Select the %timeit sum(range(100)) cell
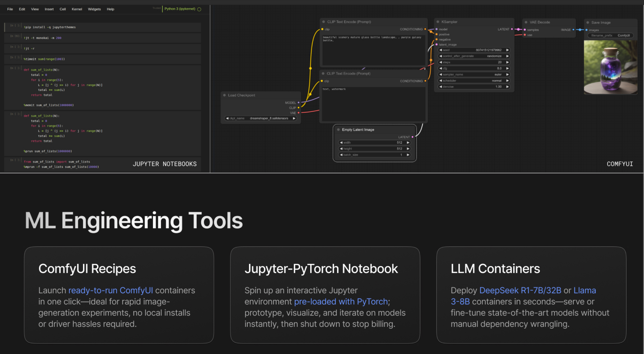The width and height of the screenshot is (644, 354). (x=103, y=59)
